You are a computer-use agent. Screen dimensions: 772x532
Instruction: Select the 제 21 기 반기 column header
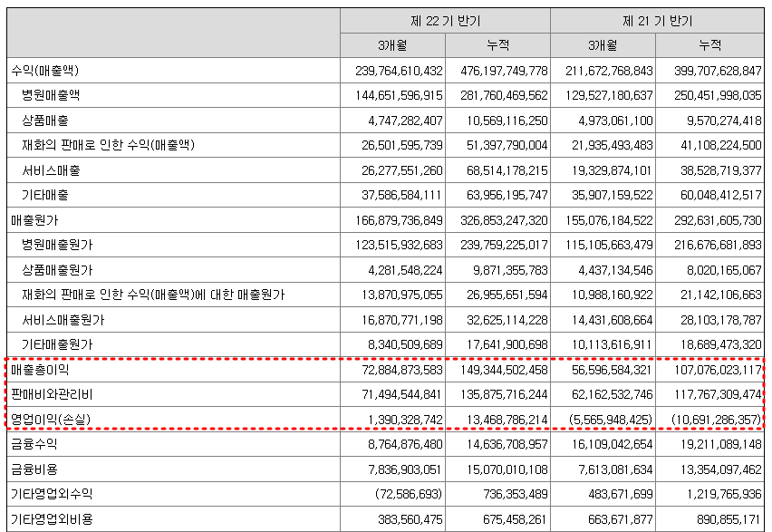(657, 17)
